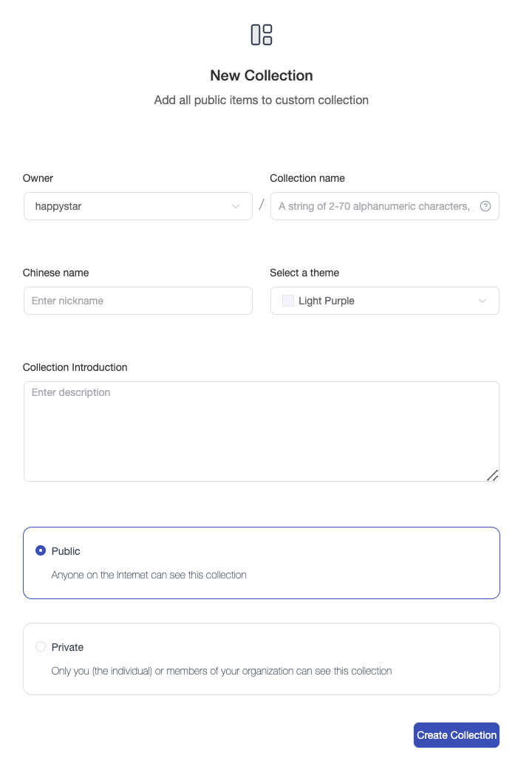The height and width of the screenshot is (758, 532).
Task: Click the help question-mark icon in Collection name
Action: [x=485, y=206]
